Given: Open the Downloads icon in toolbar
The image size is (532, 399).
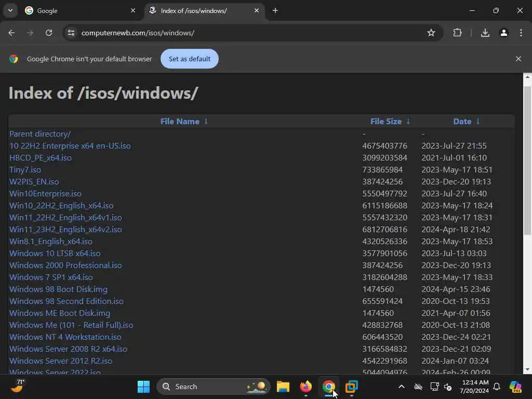Looking at the screenshot, I should tap(485, 33).
